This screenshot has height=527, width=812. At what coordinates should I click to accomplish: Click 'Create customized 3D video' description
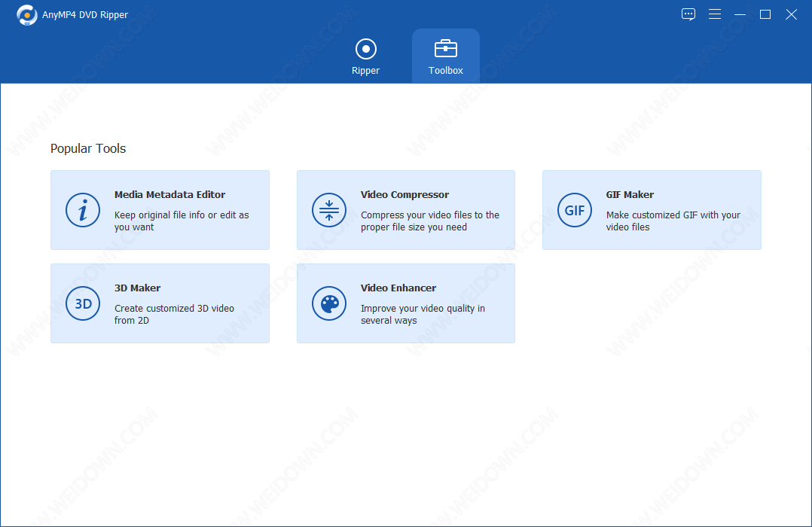[x=175, y=314]
